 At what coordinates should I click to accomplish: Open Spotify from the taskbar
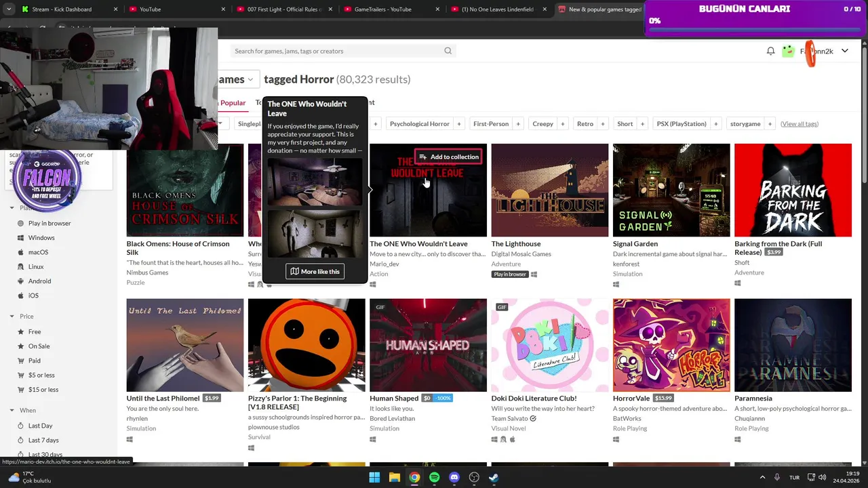[x=434, y=477]
